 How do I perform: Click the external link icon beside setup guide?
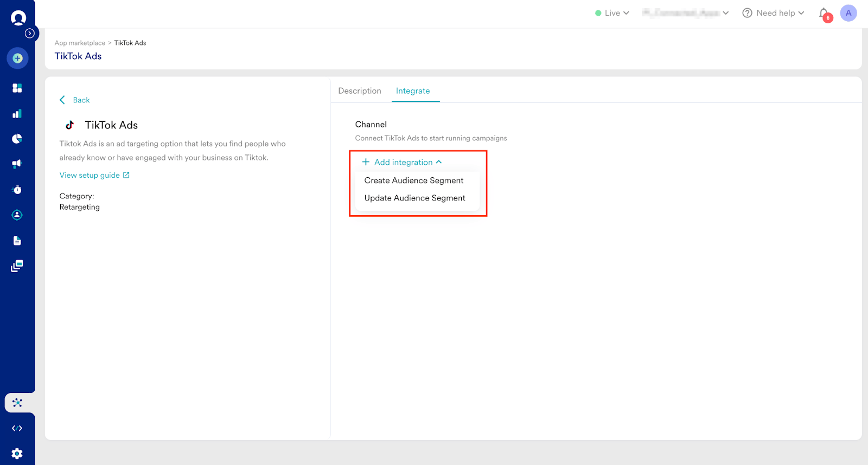[126, 175]
